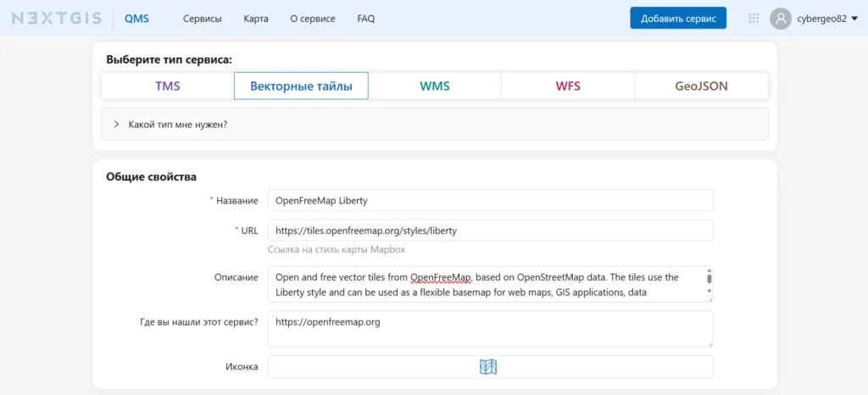Viewport: 868px width, 395px height.
Task: Focus the URL input field
Action: click(491, 231)
